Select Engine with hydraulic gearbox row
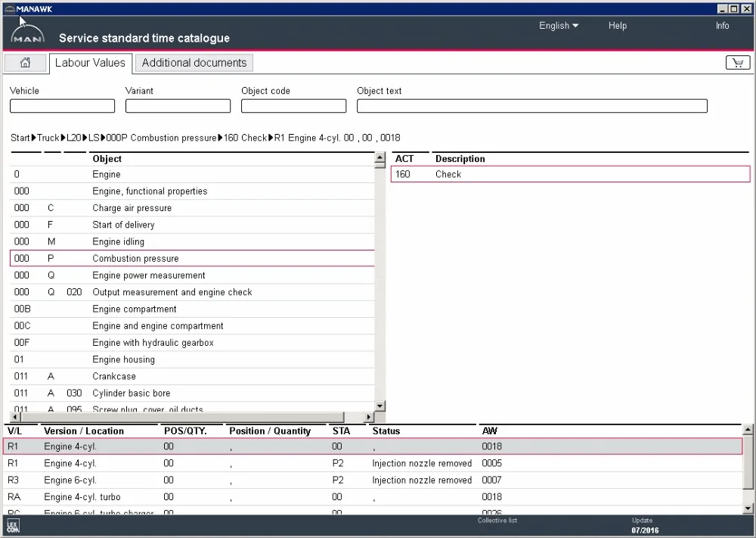 pos(192,343)
